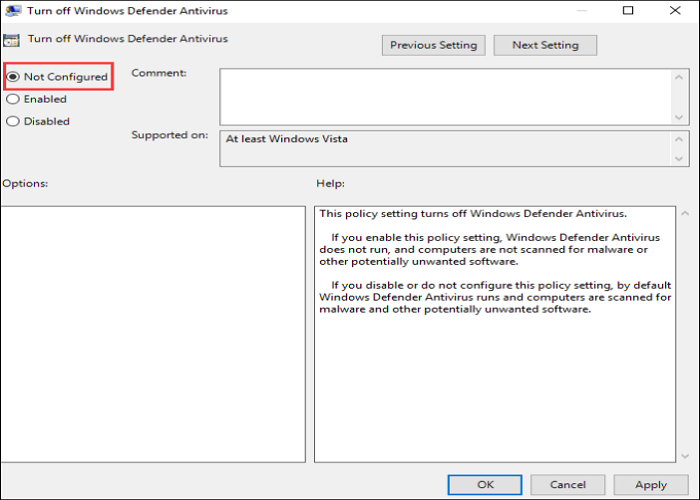
Task: Click inside the Comment text box
Action: tap(446, 97)
